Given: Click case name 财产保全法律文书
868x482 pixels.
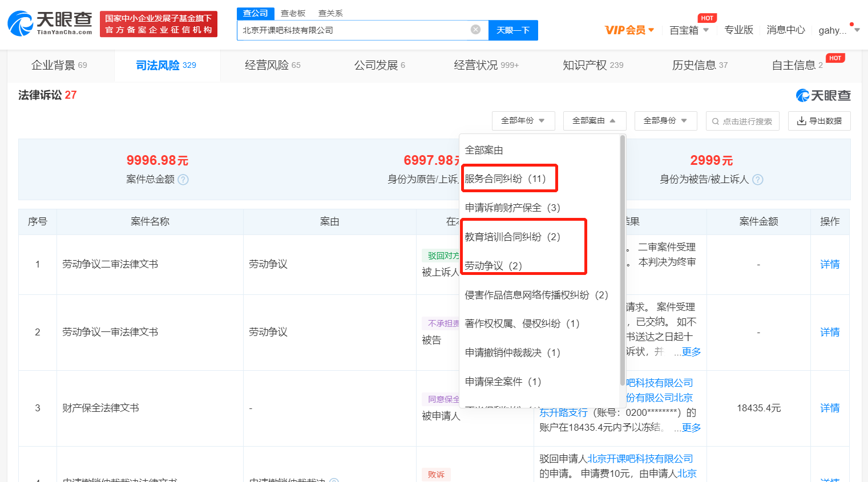Looking at the screenshot, I should coord(100,408).
